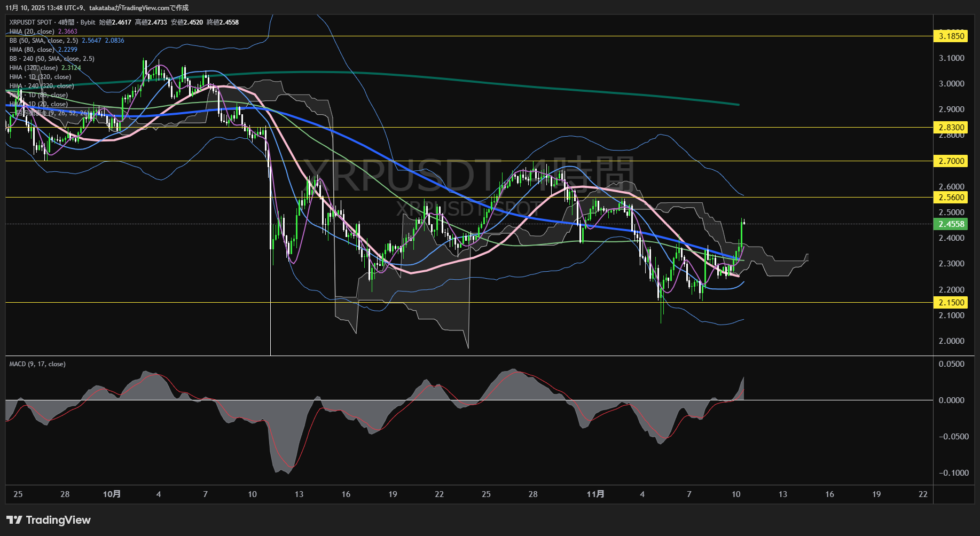Screen dimensions: 980x536
Task: Click the XRPUSDT SPOT symbol title
Action: [30, 22]
